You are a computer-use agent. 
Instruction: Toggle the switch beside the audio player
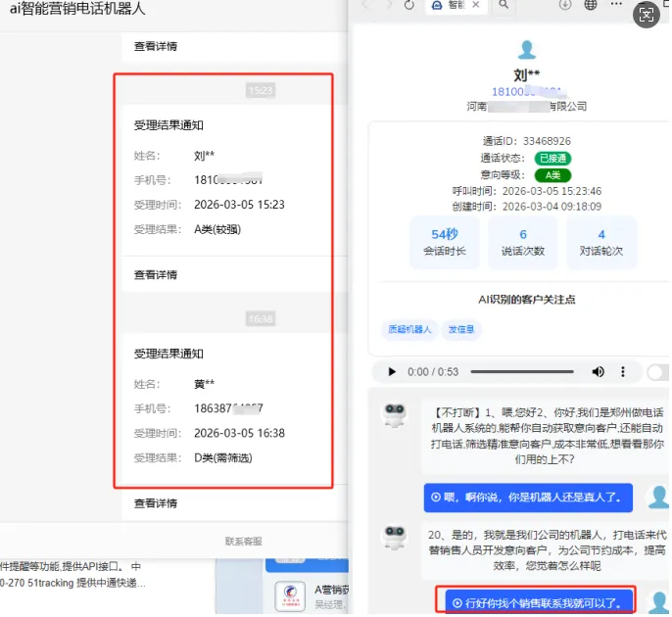658,372
